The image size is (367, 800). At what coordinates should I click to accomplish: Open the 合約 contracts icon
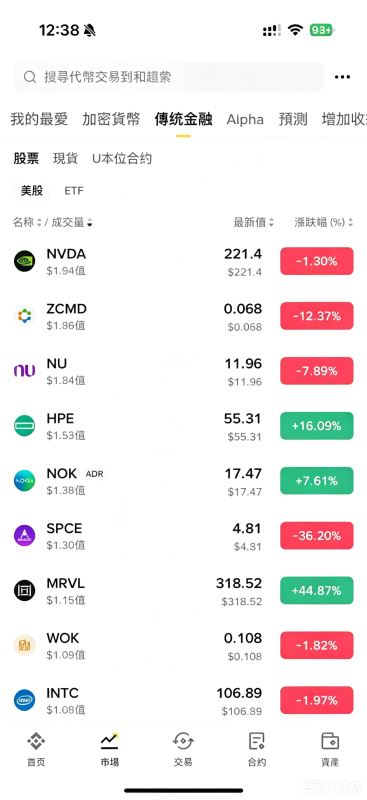257,741
